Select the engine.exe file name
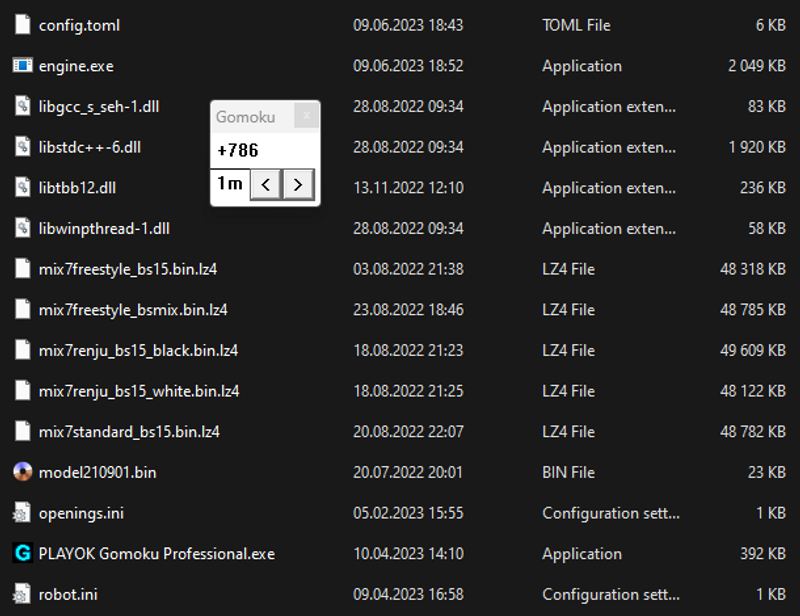This screenshot has height=616, width=800. 77,66
